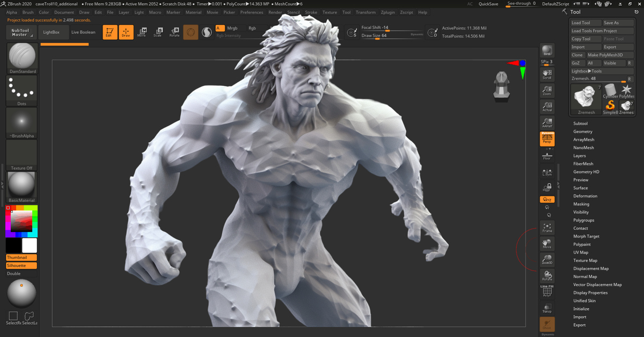The height and width of the screenshot is (337, 644).
Task: Enable PolyF line fill display
Action: pyautogui.click(x=547, y=291)
